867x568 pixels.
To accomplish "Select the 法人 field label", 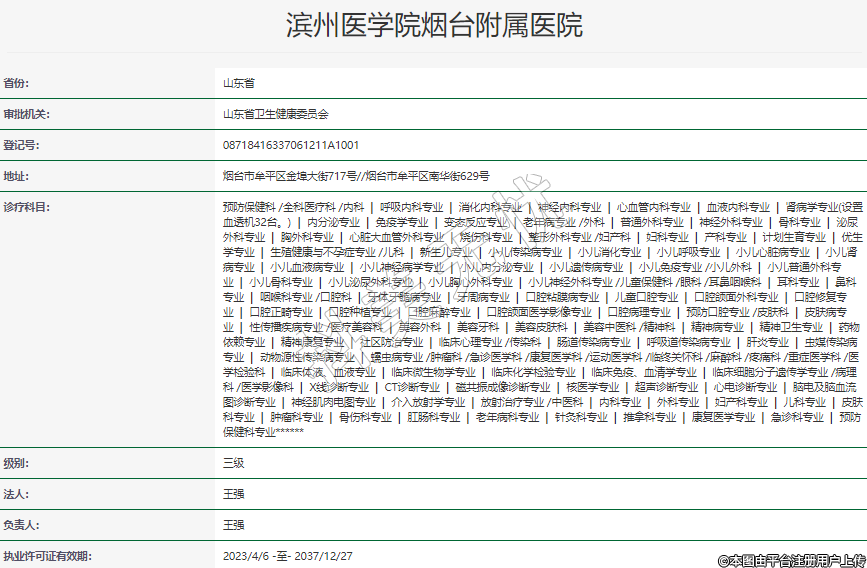I will [x=17, y=494].
